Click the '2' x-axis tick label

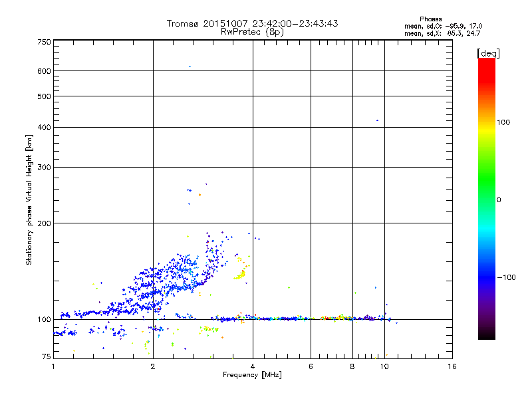[x=153, y=366]
